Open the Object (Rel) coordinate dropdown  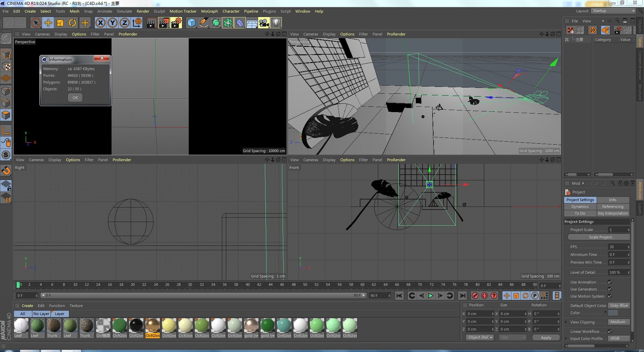(x=480, y=338)
